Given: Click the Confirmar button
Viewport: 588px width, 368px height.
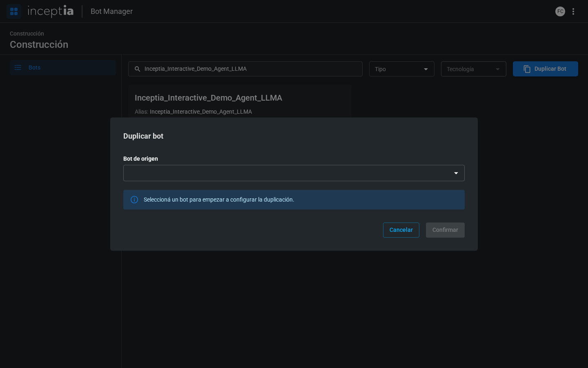Looking at the screenshot, I should (445, 230).
